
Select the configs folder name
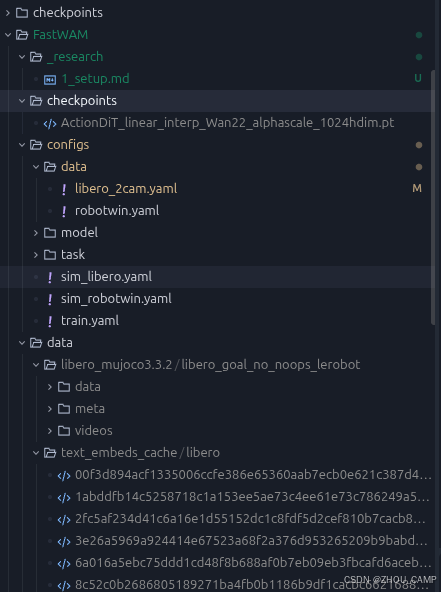click(68, 145)
